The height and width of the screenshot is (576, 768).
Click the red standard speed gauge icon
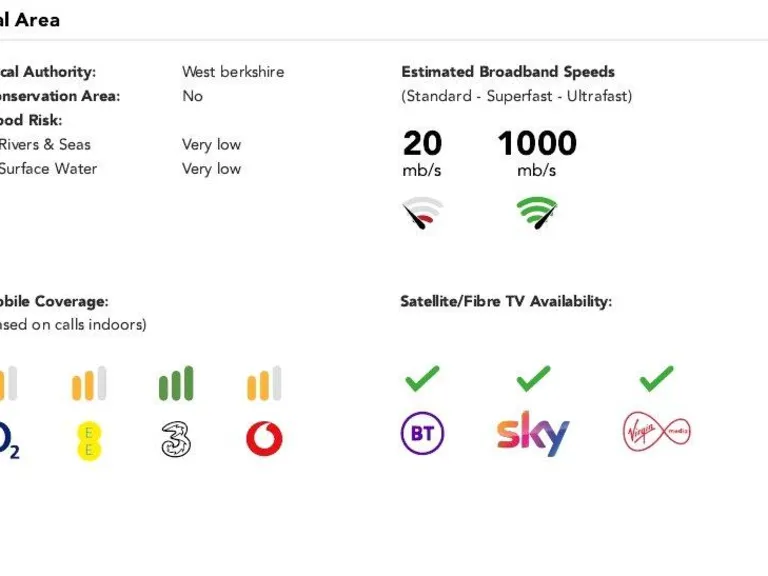point(422,213)
